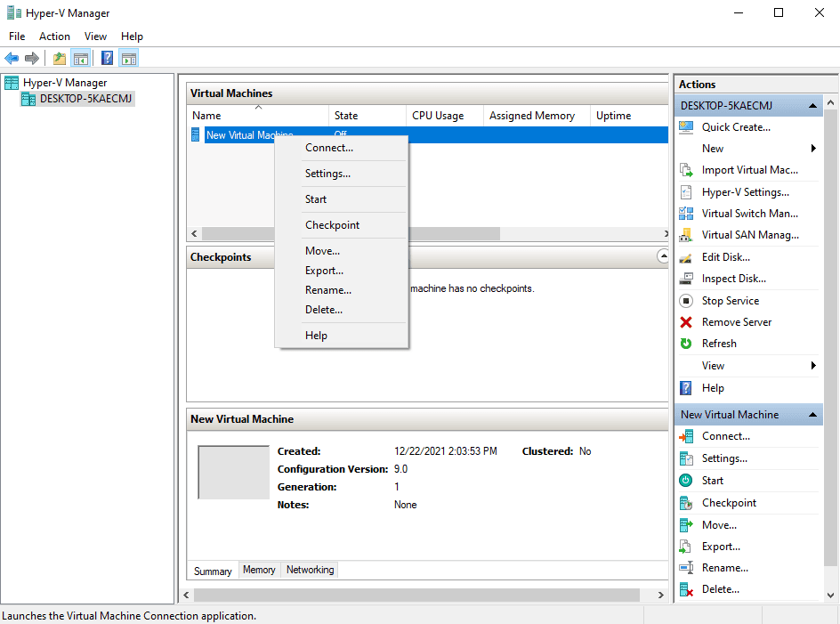
Task: Click left arrow of bottom horizontal scrollbar
Action: pyautogui.click(x=187, y=595)
